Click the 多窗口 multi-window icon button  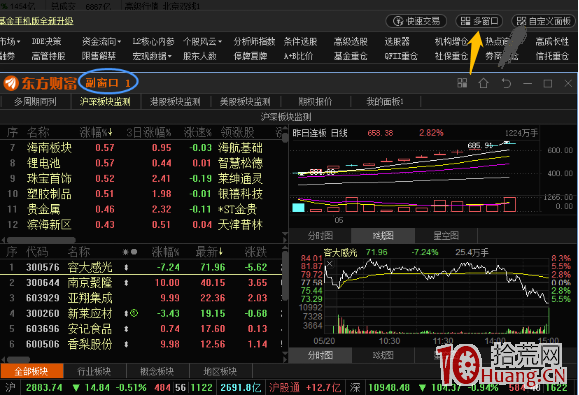coord(479,21)
